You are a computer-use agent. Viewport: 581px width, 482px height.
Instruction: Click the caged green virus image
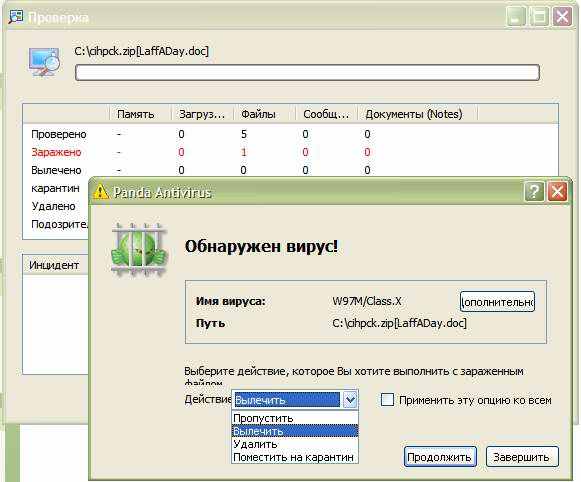[139, 249]
